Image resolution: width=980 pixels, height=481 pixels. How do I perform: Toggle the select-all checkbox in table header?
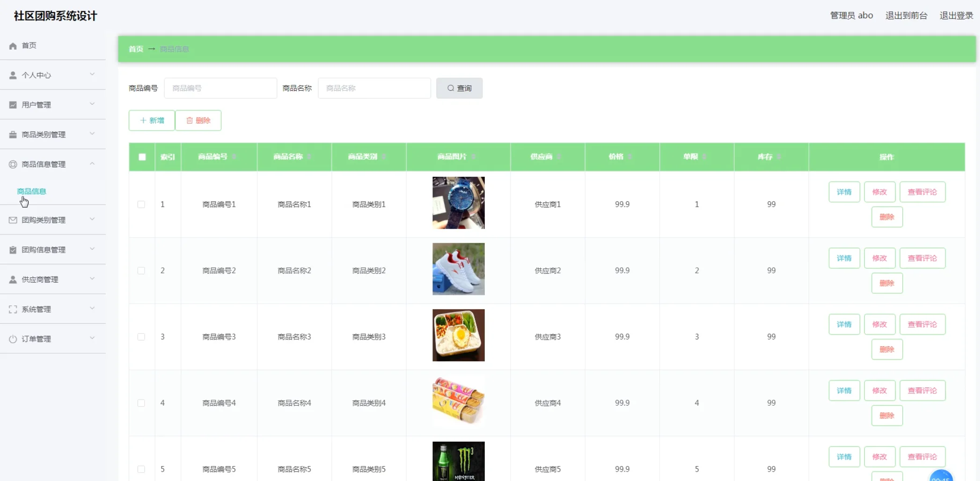[x=142, y=157]
